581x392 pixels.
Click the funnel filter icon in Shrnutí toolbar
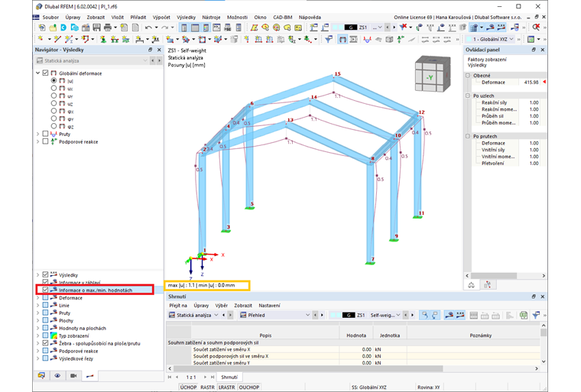pyautogui.click(x=536, y=316)
